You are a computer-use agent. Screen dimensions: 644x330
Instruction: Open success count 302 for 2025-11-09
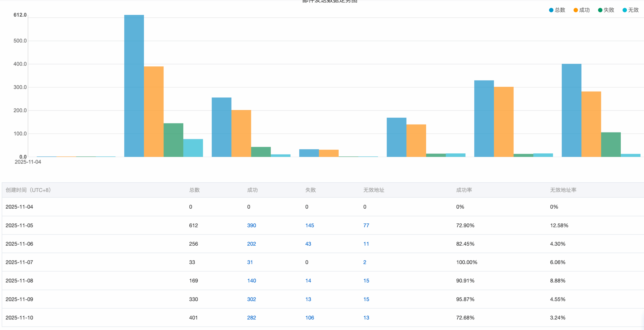[x=251, y=299]
